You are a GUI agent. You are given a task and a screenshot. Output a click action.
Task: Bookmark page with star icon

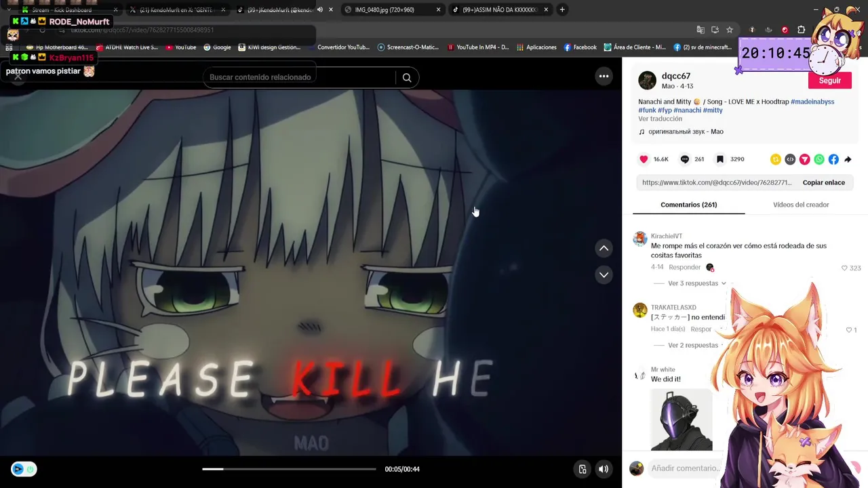tap(730, 30)
